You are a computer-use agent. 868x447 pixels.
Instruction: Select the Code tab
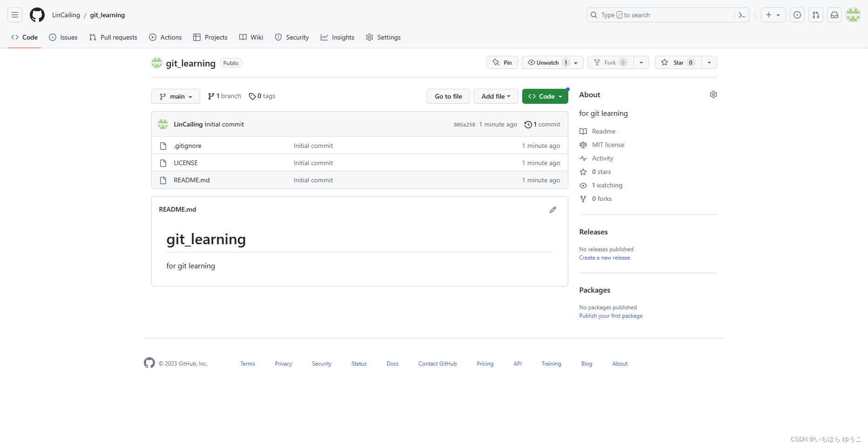tap(24, 37)
